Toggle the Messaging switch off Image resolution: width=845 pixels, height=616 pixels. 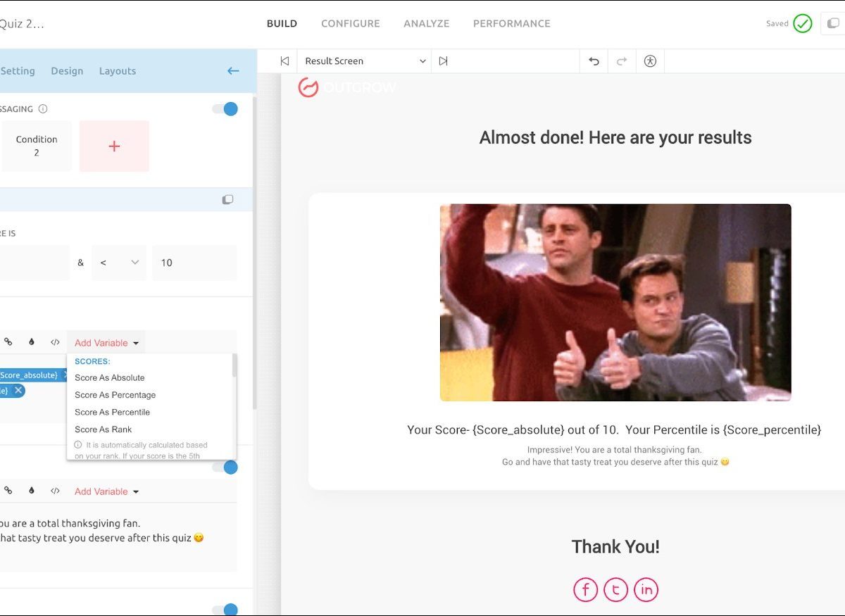point(225,109)
